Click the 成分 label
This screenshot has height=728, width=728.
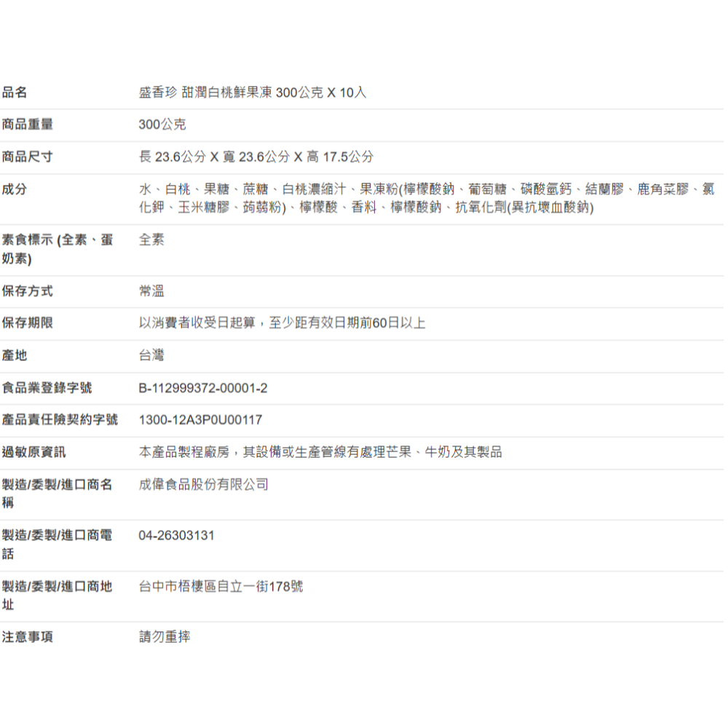[x=15, y=189]
